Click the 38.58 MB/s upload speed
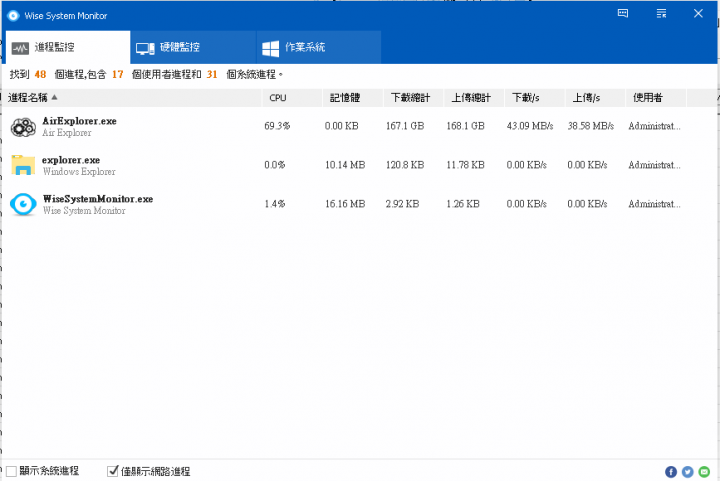The height and width of the screenshot is (481, 720). pyautogui.click(x=591, y=126)
